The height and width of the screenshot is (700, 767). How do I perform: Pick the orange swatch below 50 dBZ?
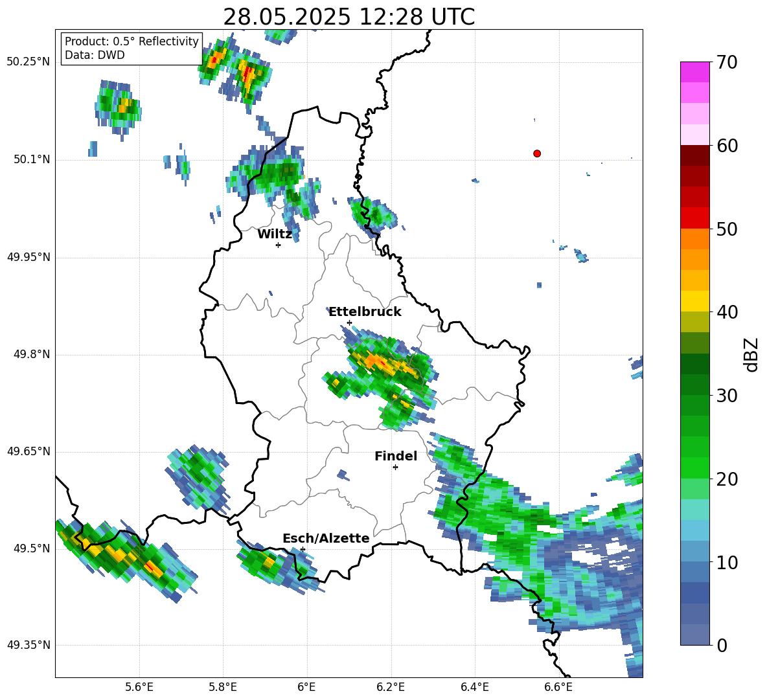point(694,238)
